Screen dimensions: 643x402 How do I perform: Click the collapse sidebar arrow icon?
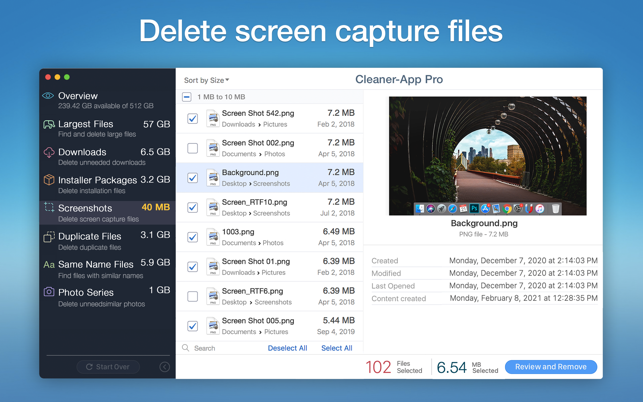coord(164,367)
